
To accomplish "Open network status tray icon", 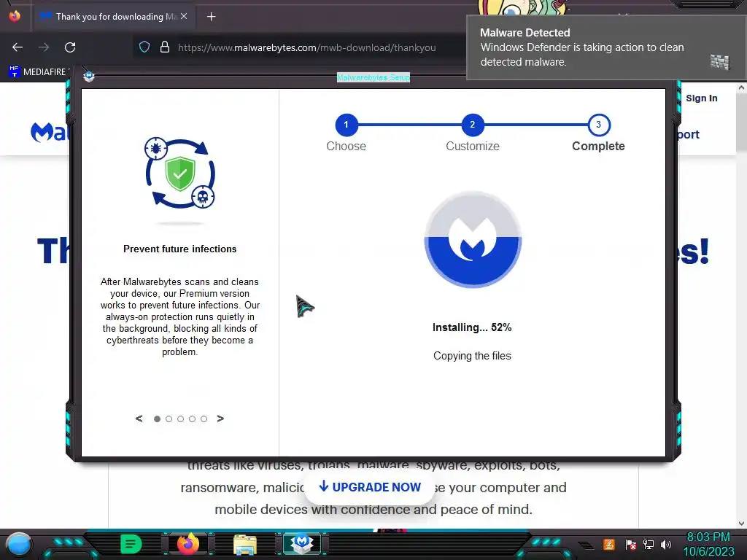I will (649, 545).
